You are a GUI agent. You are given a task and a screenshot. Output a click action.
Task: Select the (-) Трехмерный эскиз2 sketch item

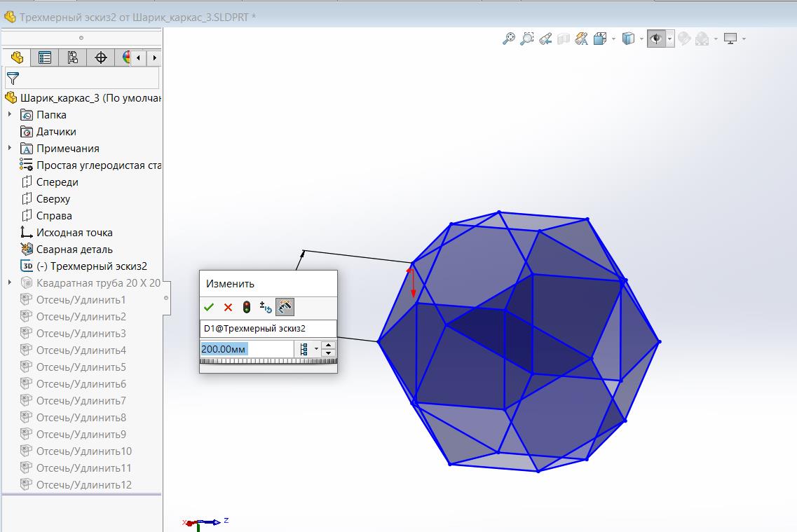point(83,266)
